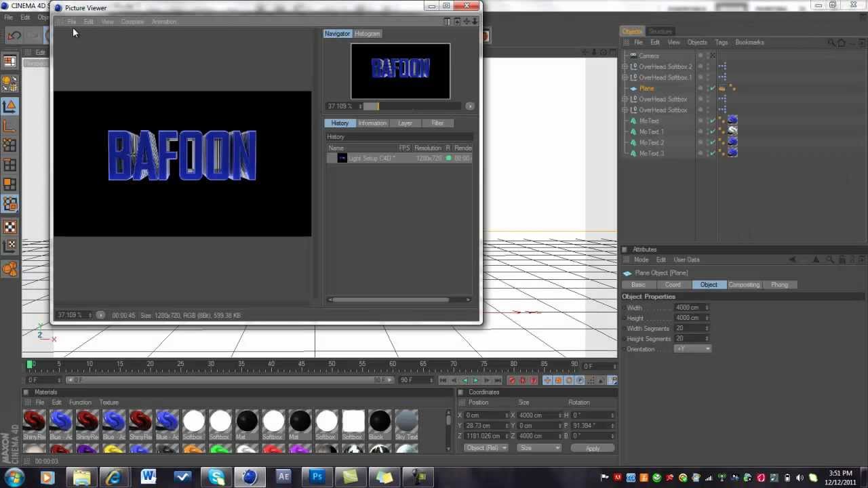
Task: Open the Size mode dropdown in Coordinates
Action: [x=539, y=448]
